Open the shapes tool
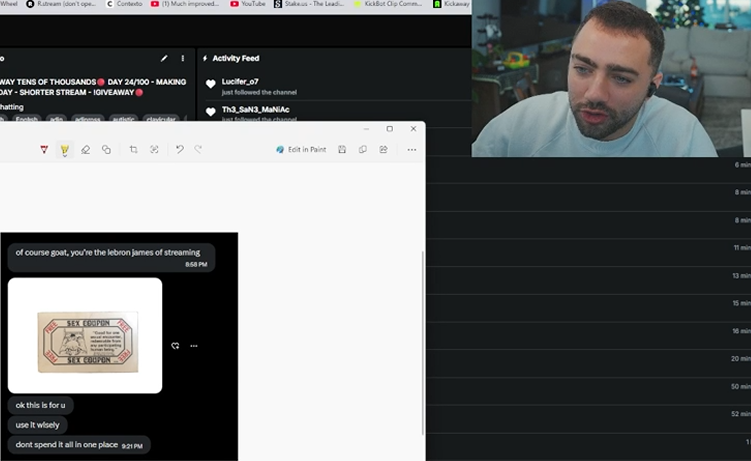This screenshot has width=751, height=461. [106, 150]
